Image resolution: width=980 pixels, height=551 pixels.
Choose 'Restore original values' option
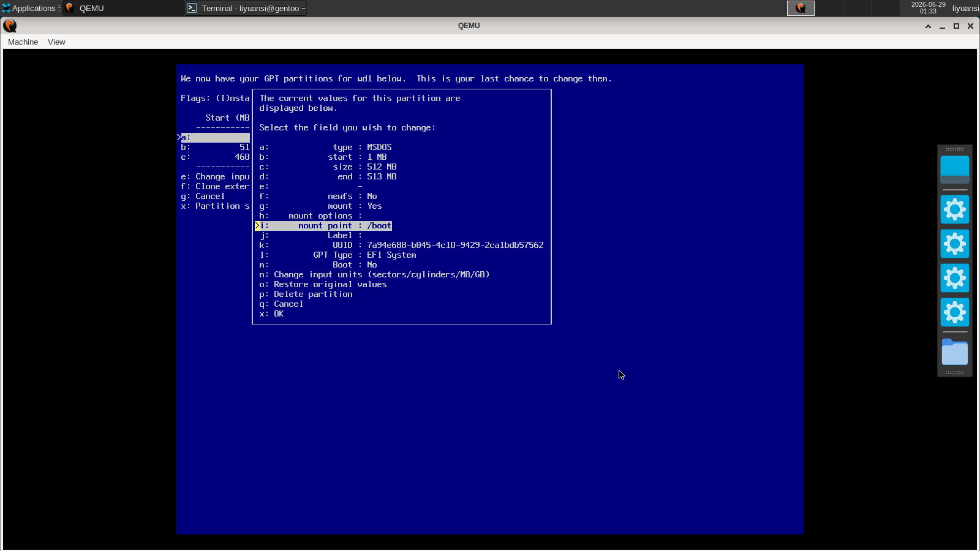[x=323, y=285]
